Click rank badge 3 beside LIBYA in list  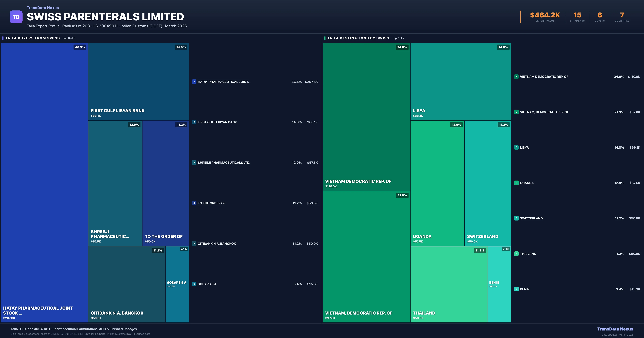tap(516, 148)
